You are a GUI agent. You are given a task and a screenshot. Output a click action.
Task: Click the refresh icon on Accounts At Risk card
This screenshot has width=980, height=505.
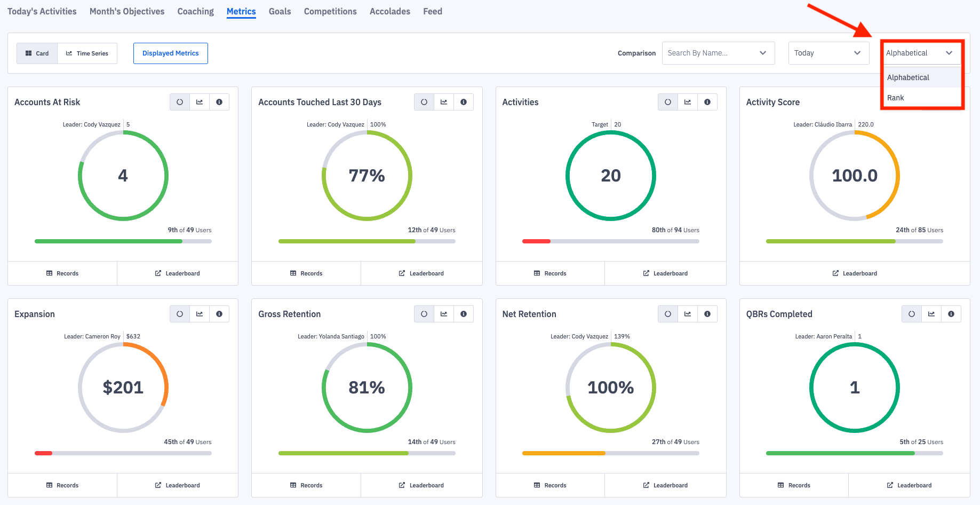point(180,102)
